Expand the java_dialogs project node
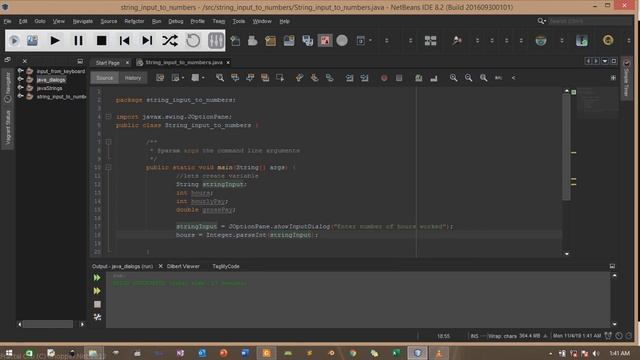The width and height of the screenshot is (640, 360). click(x=20, y=80)
